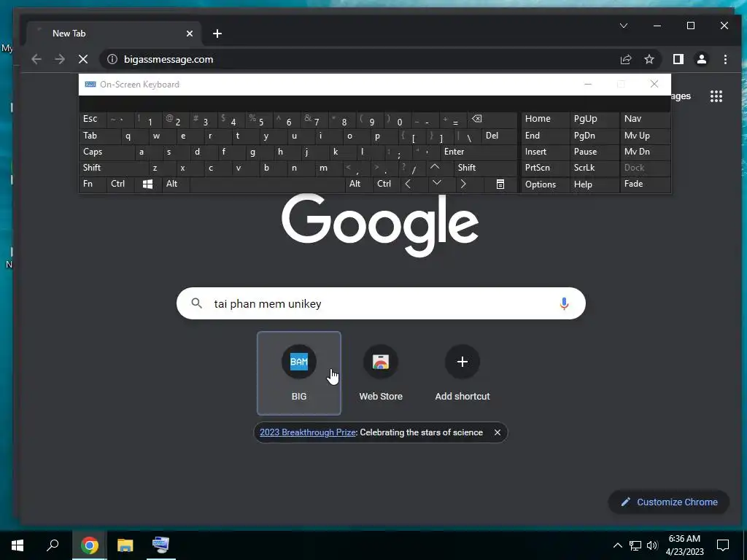Open the Web Store shortcut

pos(381,373)
